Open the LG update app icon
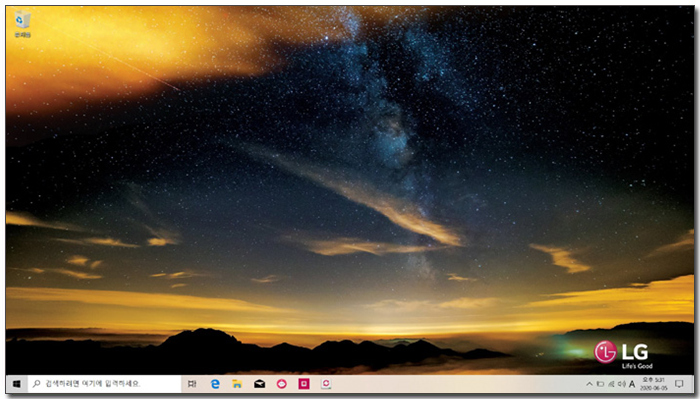This screenshot has height=399, width=700. [x=326, y=384]
